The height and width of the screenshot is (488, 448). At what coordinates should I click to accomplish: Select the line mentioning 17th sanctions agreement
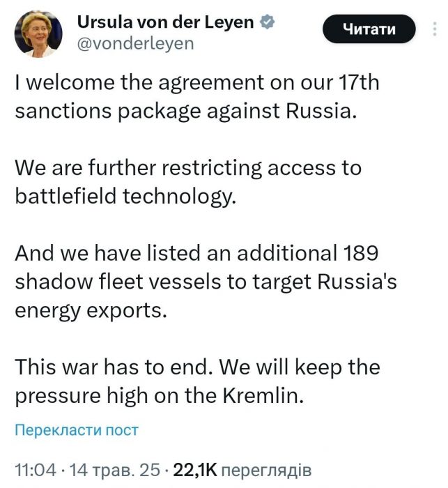pyautogui.click(x=197, y=83)
